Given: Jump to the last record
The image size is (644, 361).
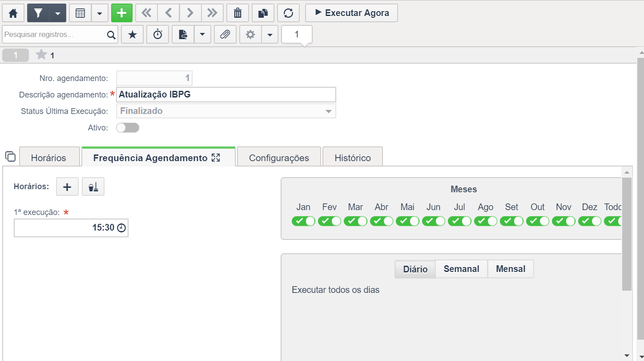Looking at the screenshot, I should pos(212,13).
